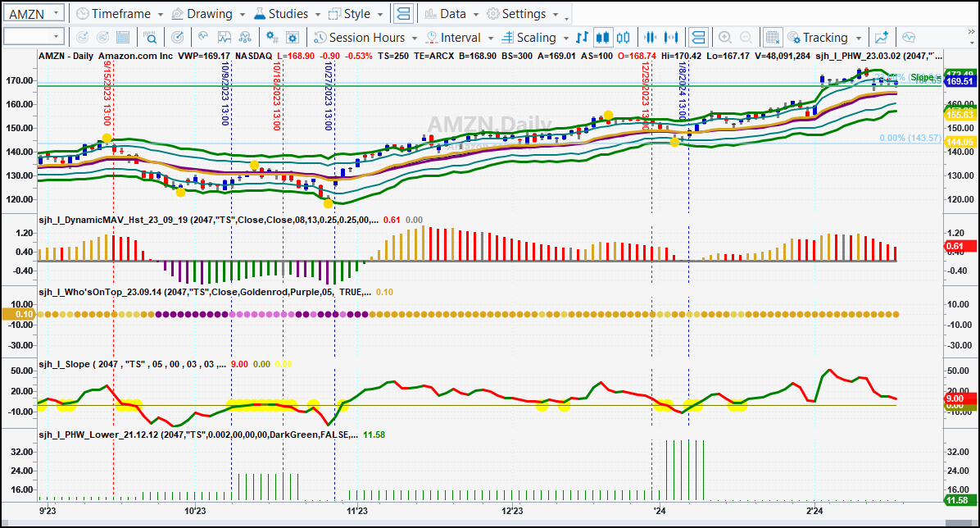The height and width of the screenshot is (528, 980).
Task: Expand the Scaling dropdown arrow
Action: [565, 39]
